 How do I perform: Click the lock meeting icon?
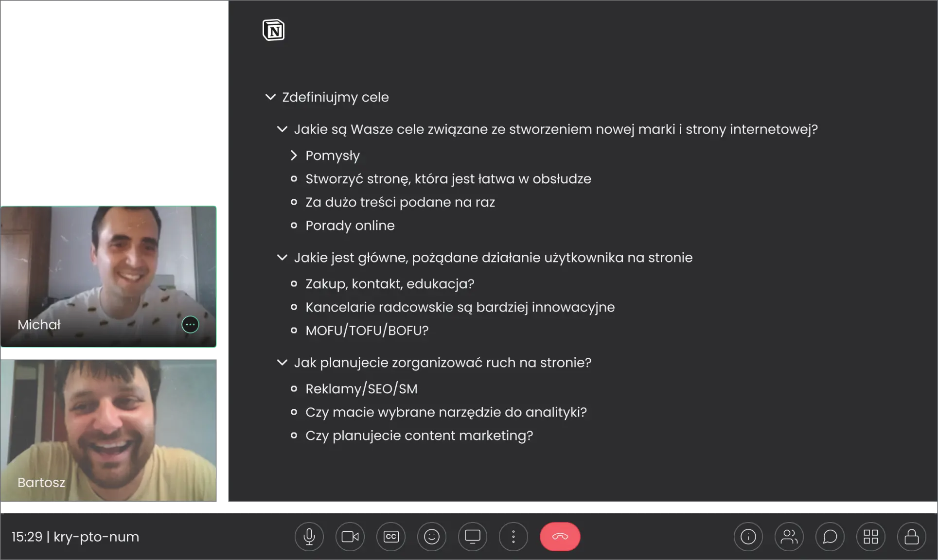pyautogui.click(x=911, y=537)
